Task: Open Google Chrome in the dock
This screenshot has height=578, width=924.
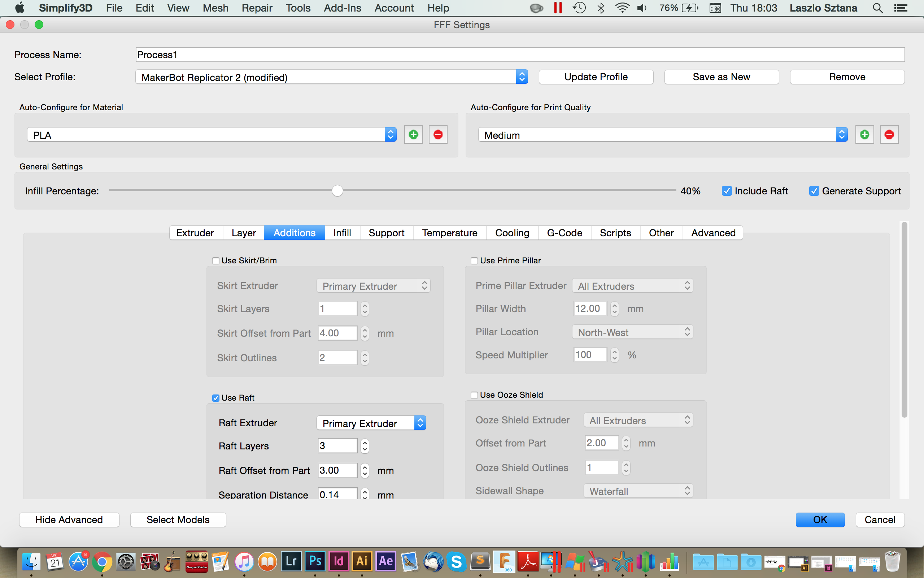Action: click(102, 562)
